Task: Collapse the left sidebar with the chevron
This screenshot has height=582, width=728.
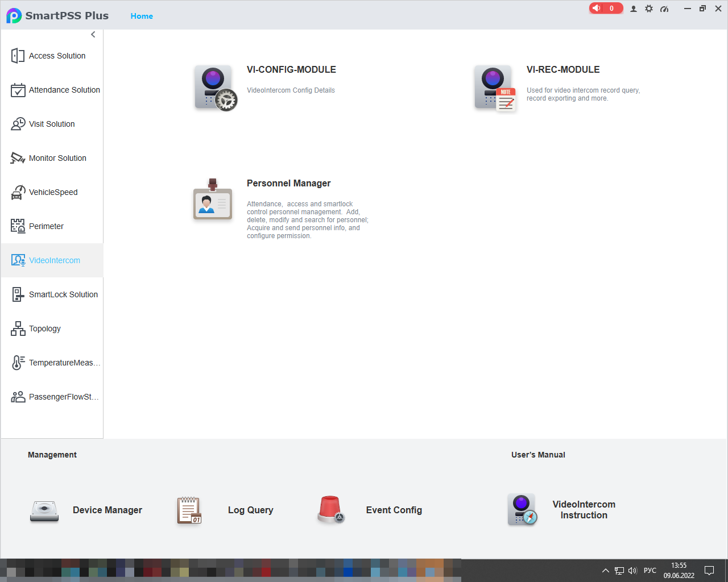Action: pyautogui.click(x=93, y=35)
